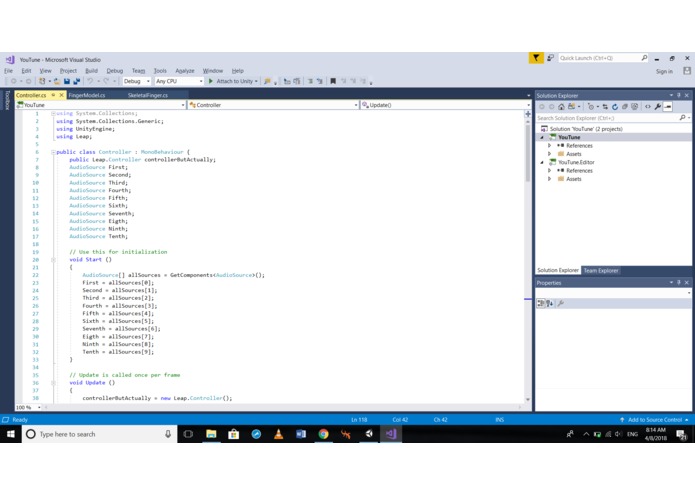The width and height of the screenshot is (695, 494).
Task: Open the Build menu
Action: 91,71
